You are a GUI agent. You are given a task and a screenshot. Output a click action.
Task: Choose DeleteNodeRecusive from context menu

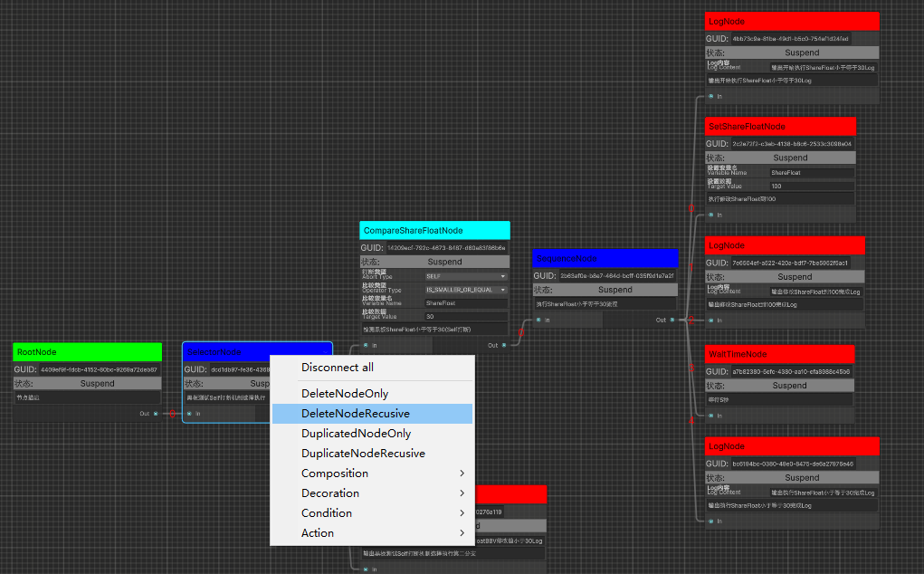click(372, 414)
